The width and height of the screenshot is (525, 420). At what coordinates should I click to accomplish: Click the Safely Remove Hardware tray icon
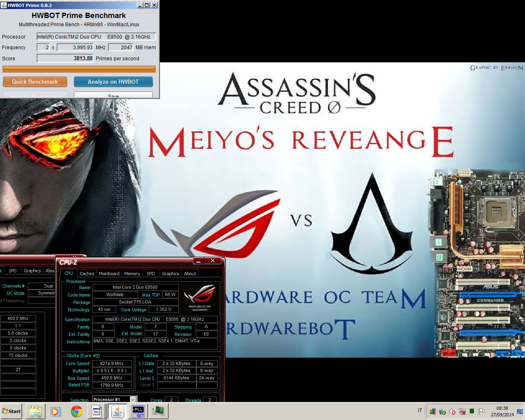click(x=443, y=411)
